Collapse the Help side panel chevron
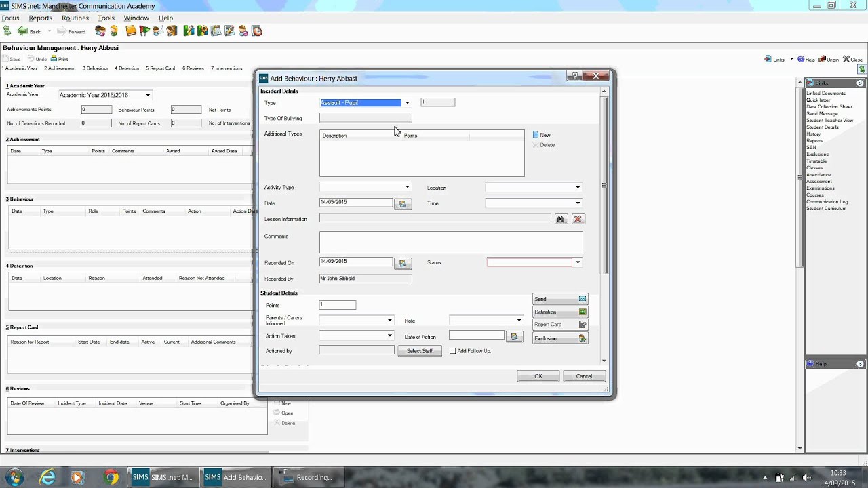This screenshot has width=868, height=488. (x=860, y=364)
